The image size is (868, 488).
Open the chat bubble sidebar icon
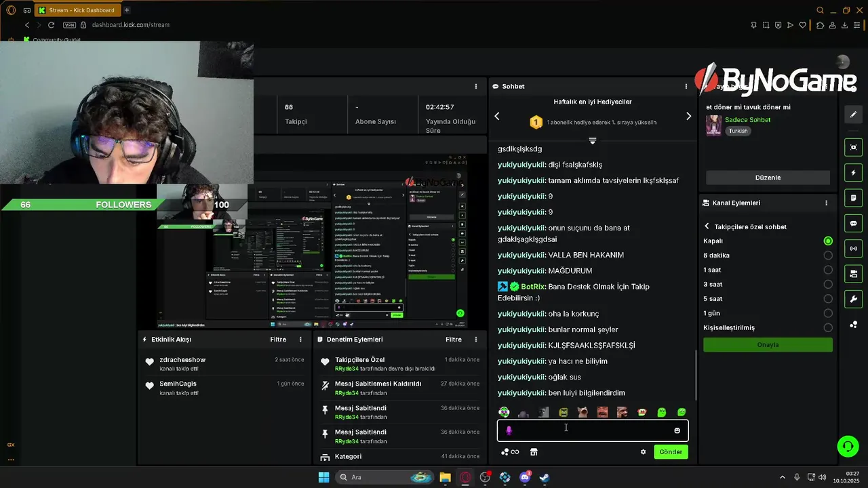coord(853,223)
